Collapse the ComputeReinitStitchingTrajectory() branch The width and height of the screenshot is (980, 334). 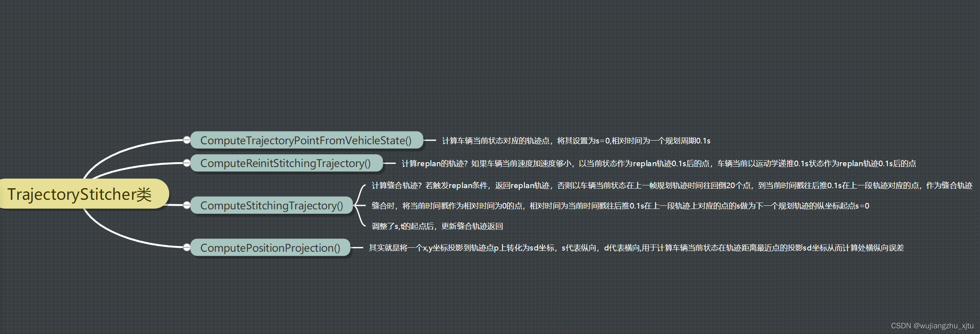pyautogui.click(x=187, y=163)
